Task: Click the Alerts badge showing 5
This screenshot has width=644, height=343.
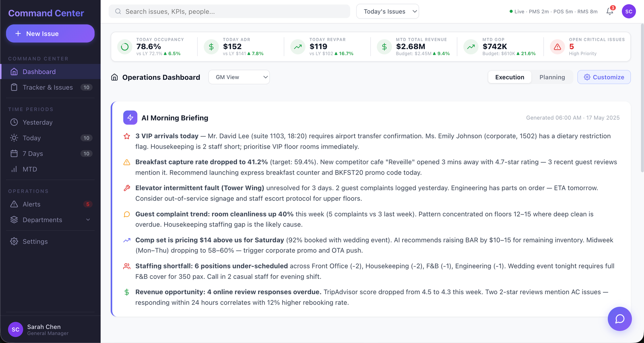Action: (88, 204)
